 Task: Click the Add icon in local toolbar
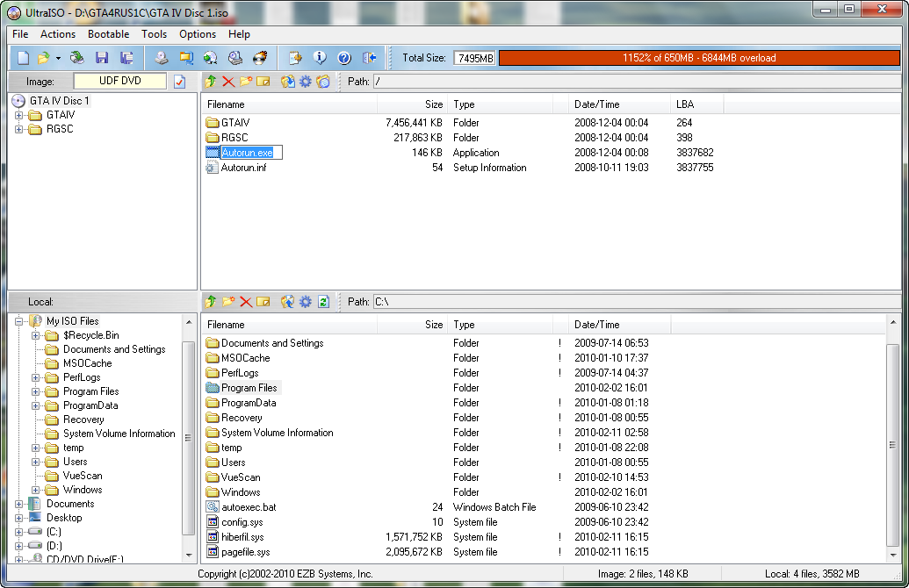[x=287, y=302]
